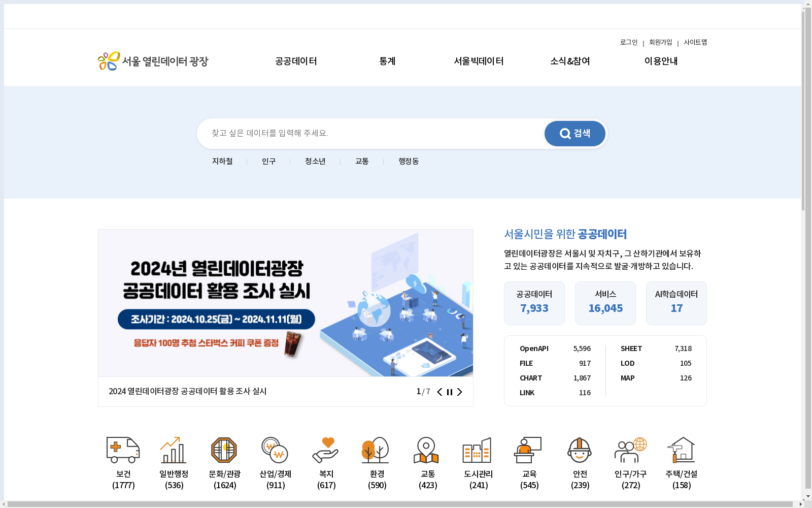The width and height of the screenshot is (812, 508).
Task: Click the LOD 105 row
Action: point(656,363)
